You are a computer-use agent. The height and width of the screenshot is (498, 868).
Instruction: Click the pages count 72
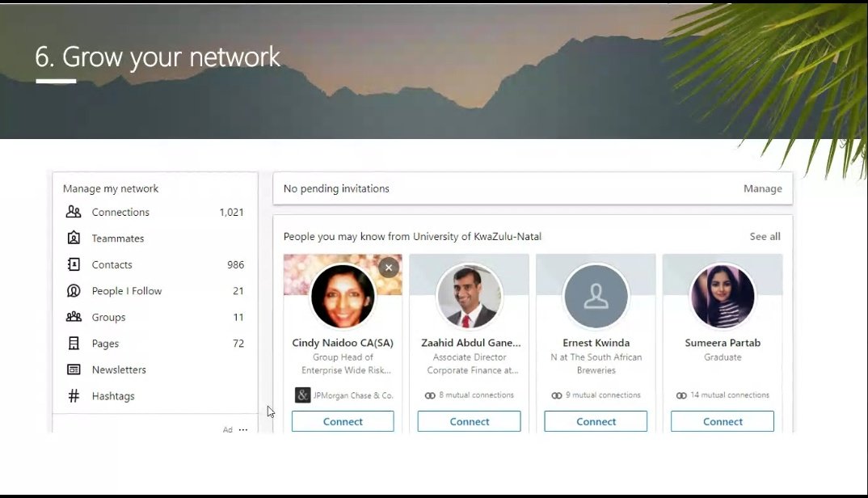[238, 343]
